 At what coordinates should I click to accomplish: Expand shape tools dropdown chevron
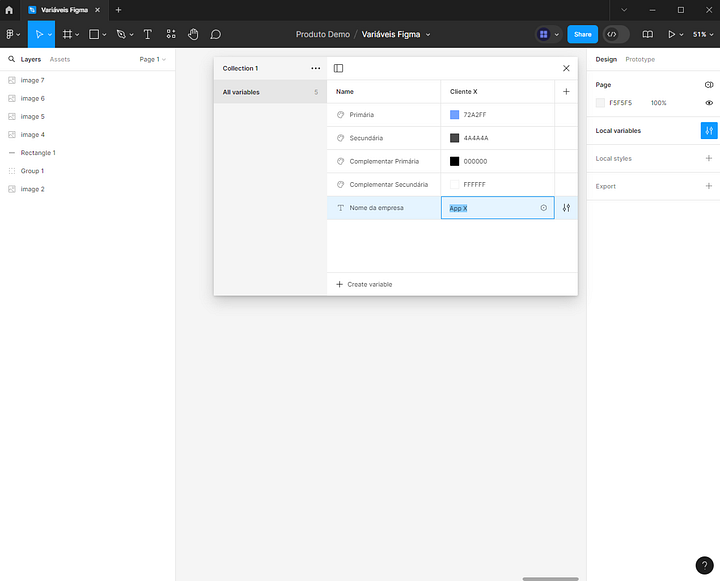pyautogui.click(x=104, y=34)
